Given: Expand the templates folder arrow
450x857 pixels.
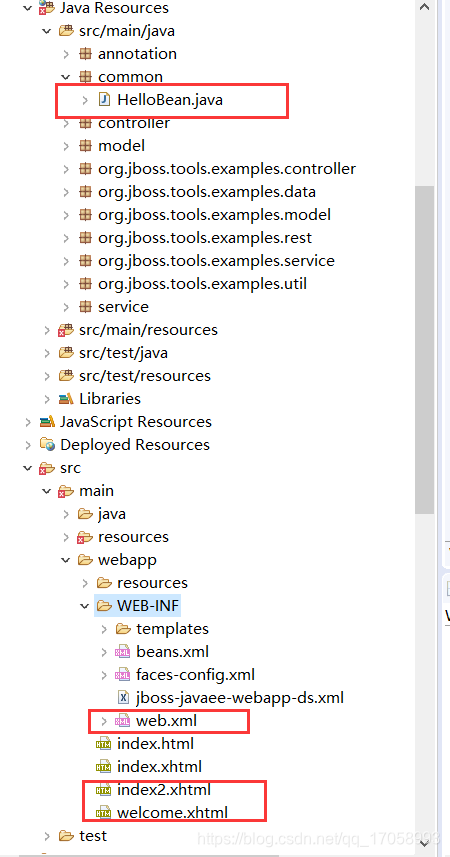Looking at the screenshot, I should 104,629.
